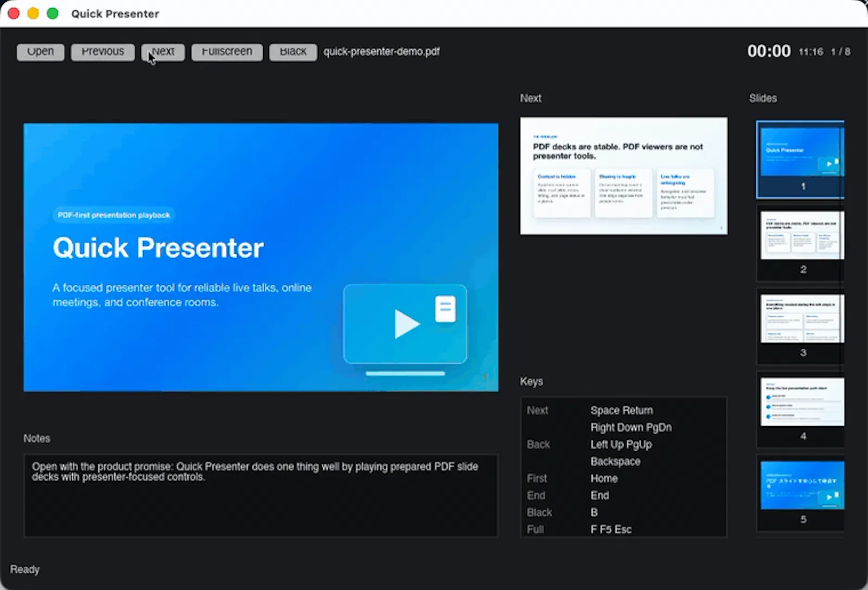The height and width of the screenshot is (590, 868).
Task: Click the Next slide preview image
Action: click(624, 176)
